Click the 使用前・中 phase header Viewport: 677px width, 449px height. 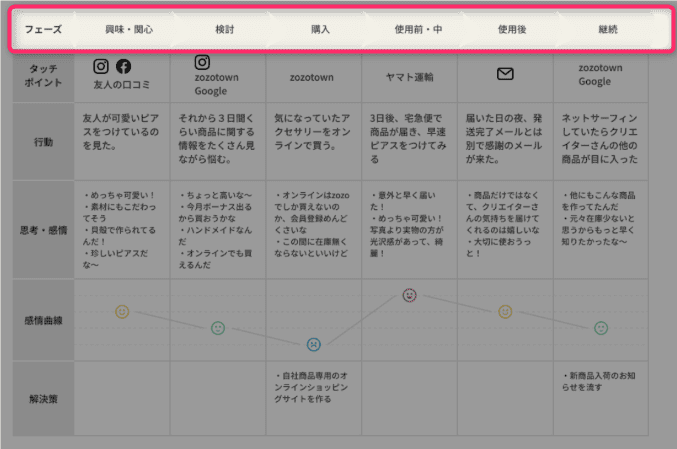tap(418, 30)
